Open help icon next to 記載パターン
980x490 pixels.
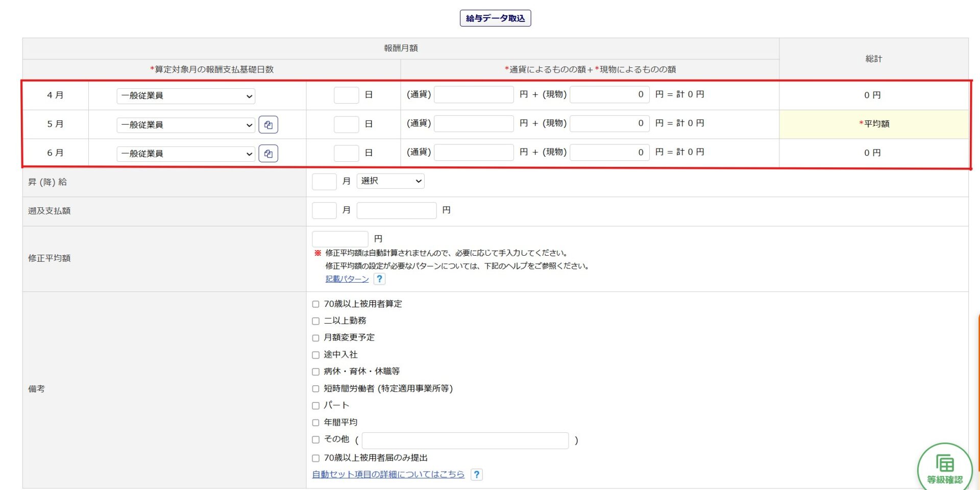[x=379, y=279]
